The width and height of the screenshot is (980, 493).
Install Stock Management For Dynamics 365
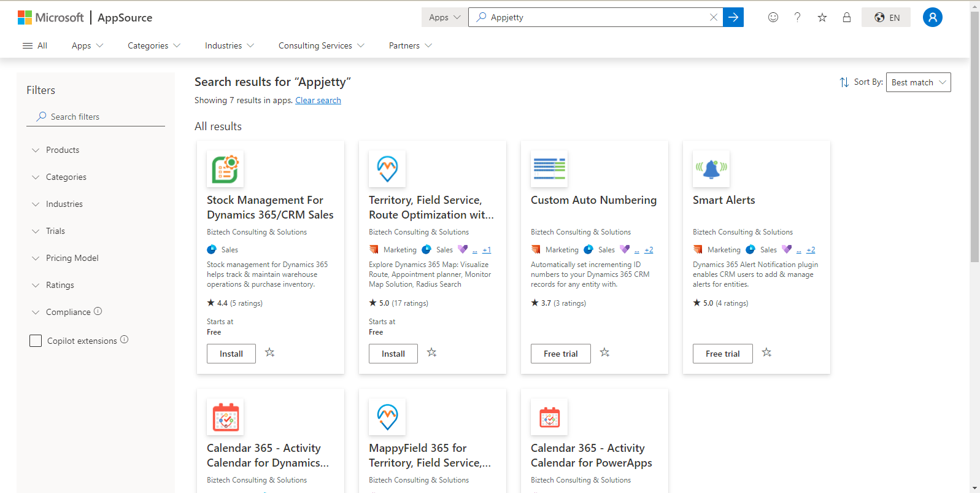tap(231, 354)
